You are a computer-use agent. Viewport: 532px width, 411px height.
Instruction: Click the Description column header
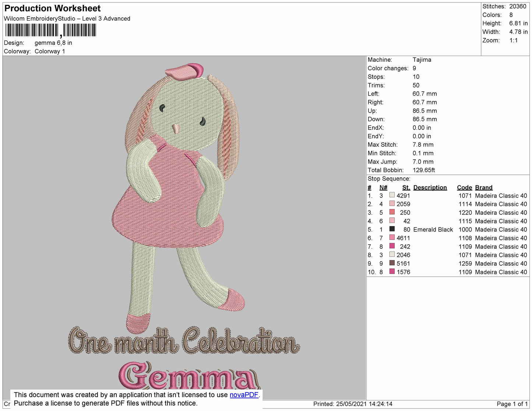[430, 187]
